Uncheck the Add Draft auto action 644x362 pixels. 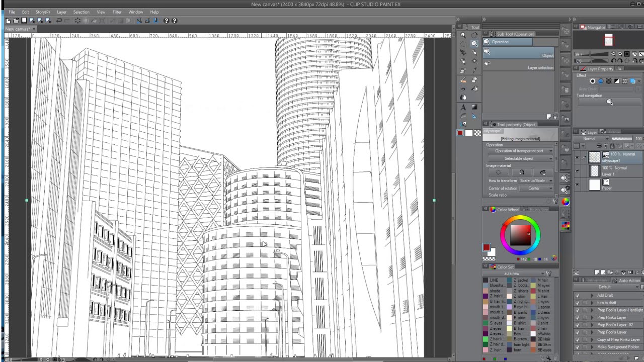tap(577, 296)
